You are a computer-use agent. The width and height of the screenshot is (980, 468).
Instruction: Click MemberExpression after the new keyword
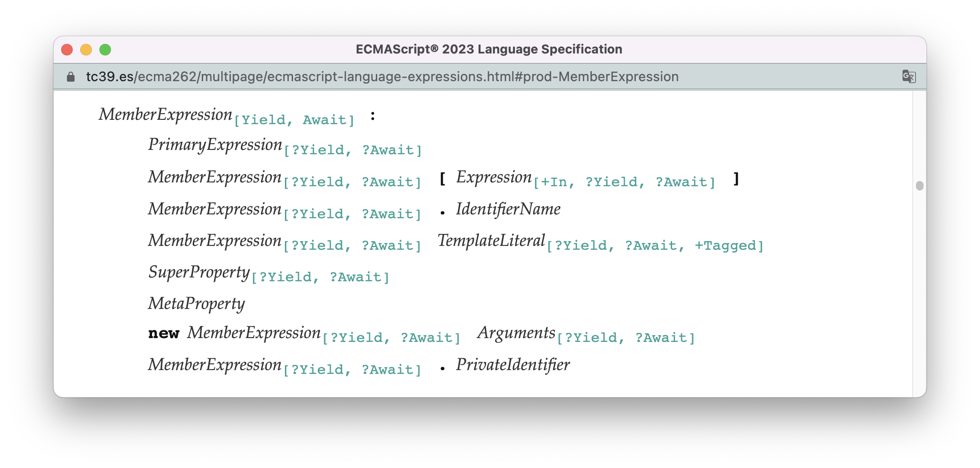coord(254,333)
